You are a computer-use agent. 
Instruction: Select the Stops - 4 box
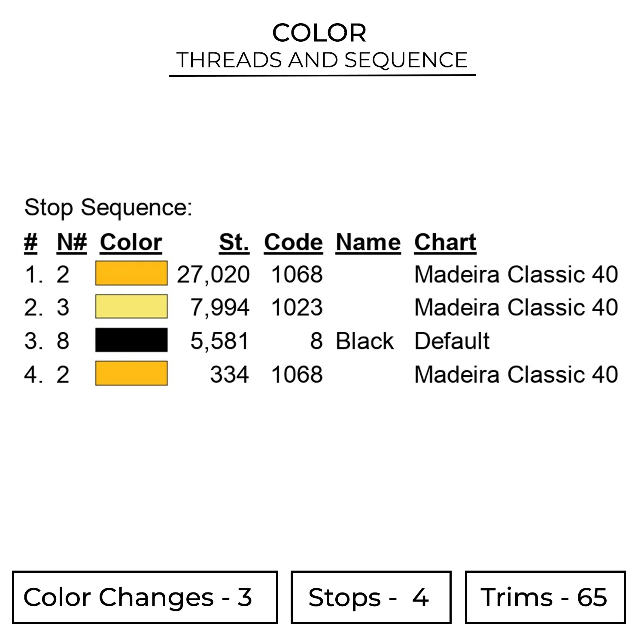click(x=371, y=597)
